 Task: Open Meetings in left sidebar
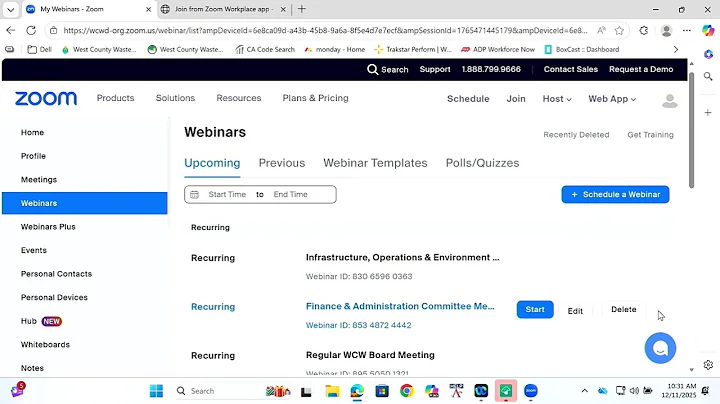tap(39, 180)
